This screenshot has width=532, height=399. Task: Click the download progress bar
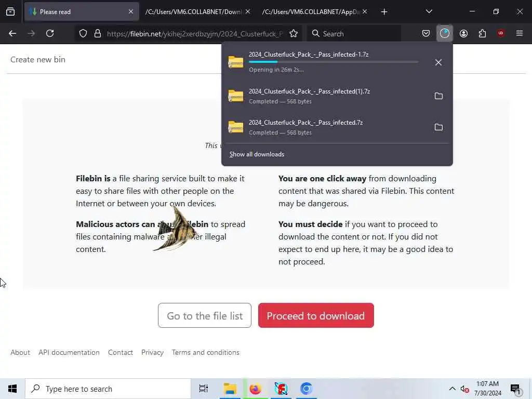334,62
